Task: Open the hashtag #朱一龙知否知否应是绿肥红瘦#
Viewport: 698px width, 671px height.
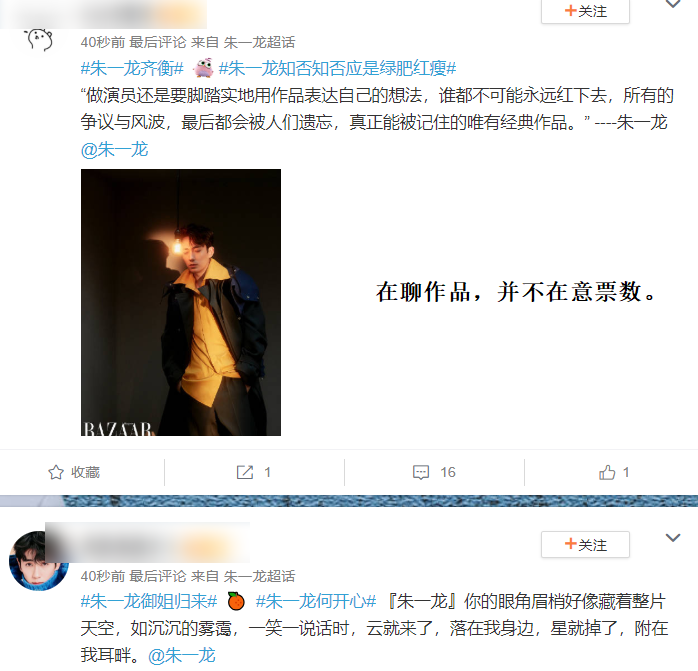Action: pyautogui.click(x=337, y=69)
